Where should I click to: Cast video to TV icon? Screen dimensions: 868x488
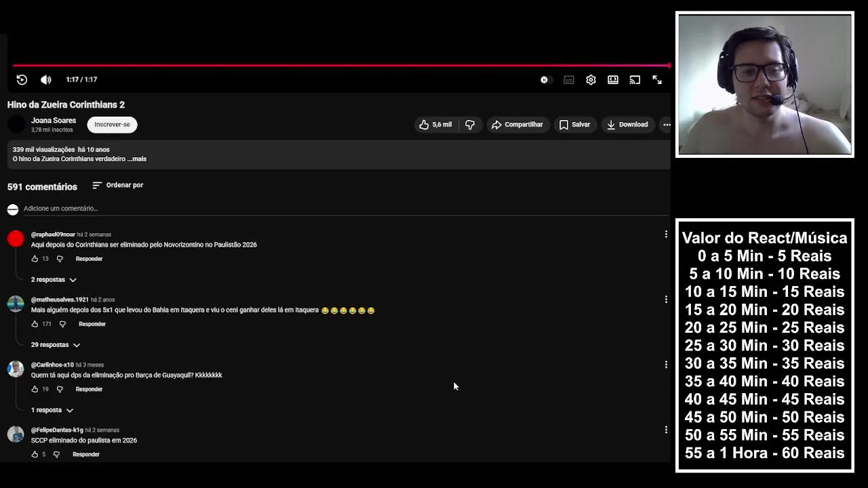635,80
